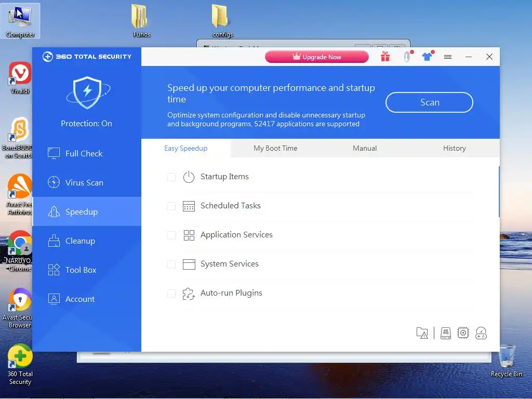Select the BonziBUDDY on Scratch shortcut
The height and width of the screenshot is (399, 532).
[18, 137]
